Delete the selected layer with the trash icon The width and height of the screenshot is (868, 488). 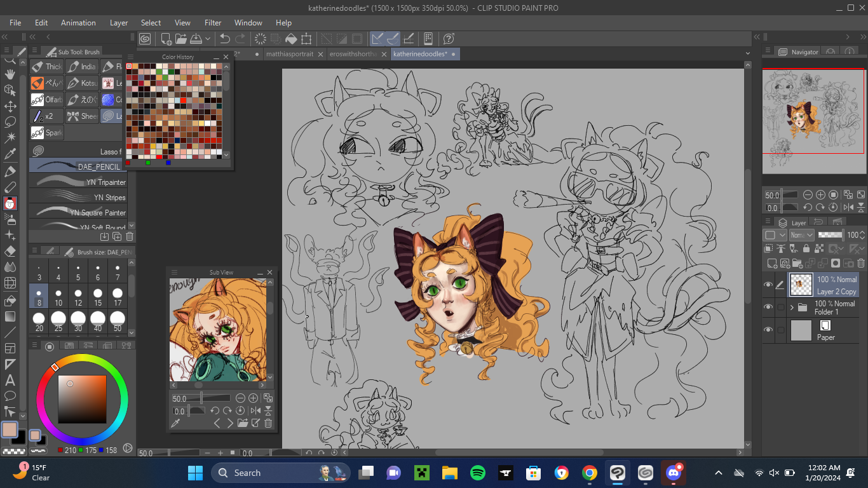[861, 263]
